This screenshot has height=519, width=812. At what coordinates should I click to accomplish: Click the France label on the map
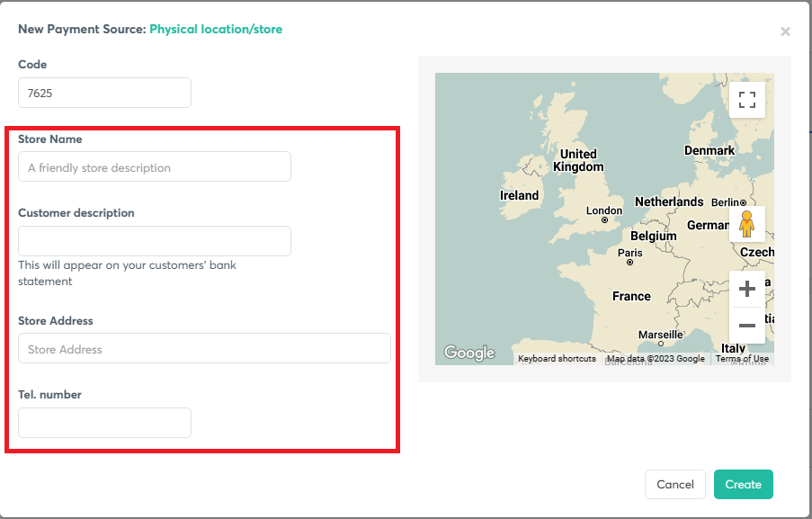[631, 296]
